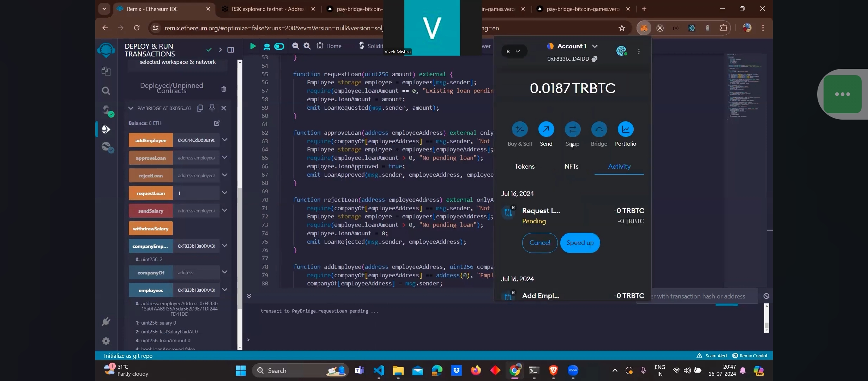Open the File Explorer sidebar icon in Remix

[x=106, y=71]
